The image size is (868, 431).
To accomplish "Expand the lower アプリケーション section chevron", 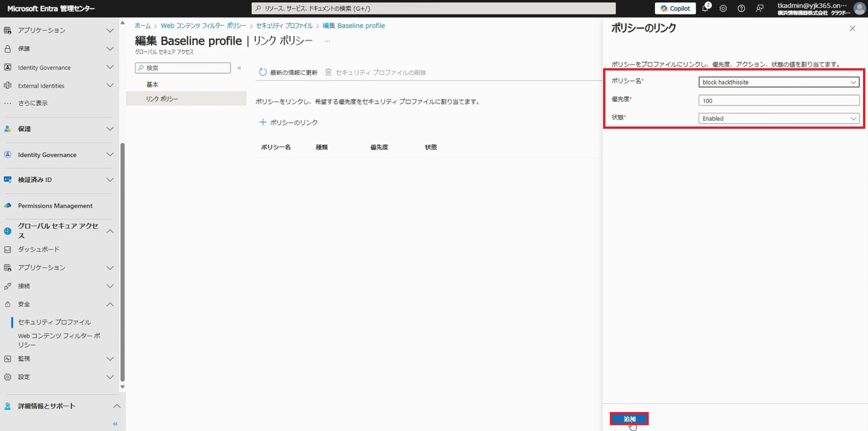I will [x=110, y=268].
